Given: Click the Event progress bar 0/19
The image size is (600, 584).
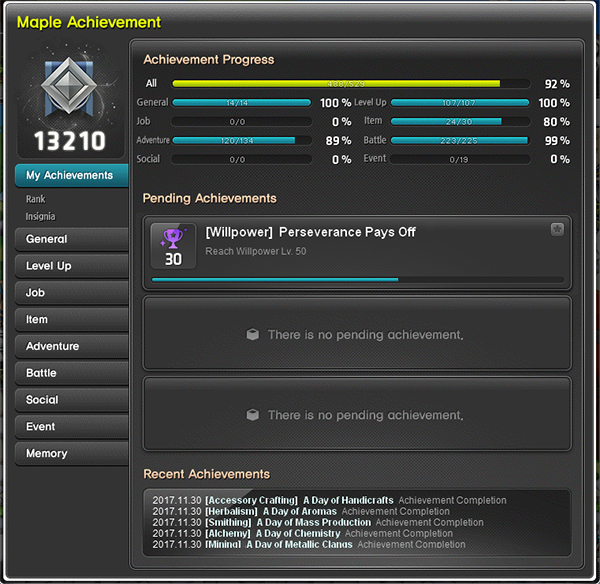Looking at the screenshot, I should [x=460, y=159].
